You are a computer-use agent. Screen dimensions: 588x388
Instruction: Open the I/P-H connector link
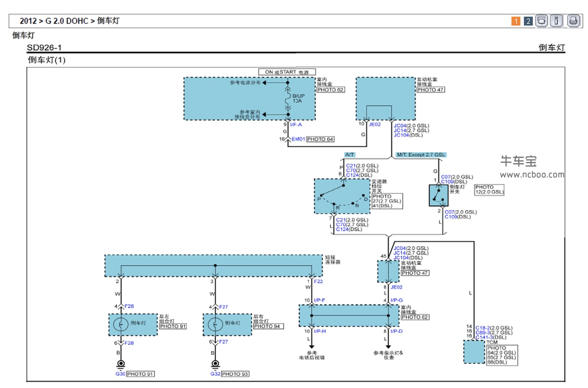(320, 331)
